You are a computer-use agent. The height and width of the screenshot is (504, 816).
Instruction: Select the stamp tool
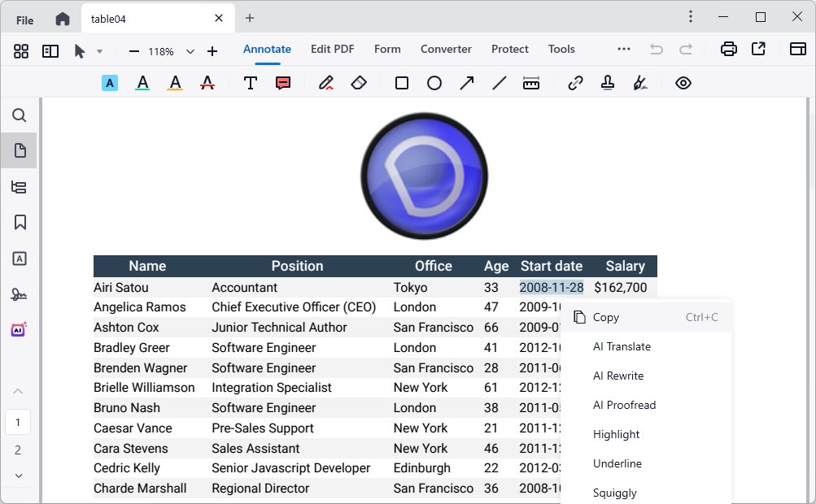607,83
